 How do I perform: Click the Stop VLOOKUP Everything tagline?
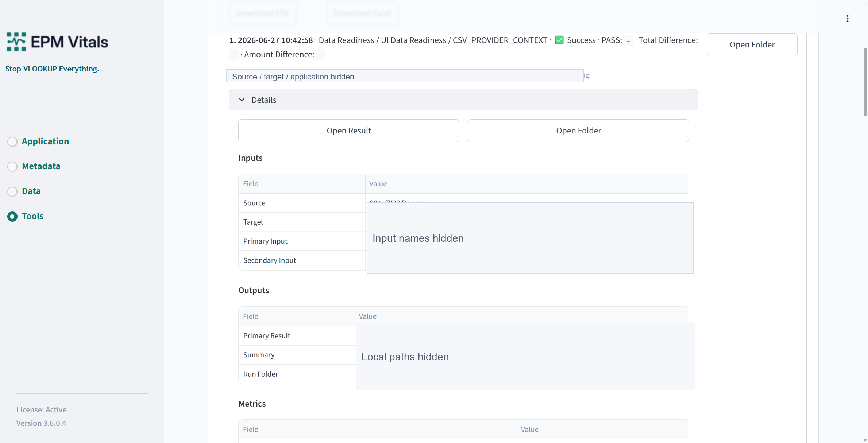pos(52,69)
